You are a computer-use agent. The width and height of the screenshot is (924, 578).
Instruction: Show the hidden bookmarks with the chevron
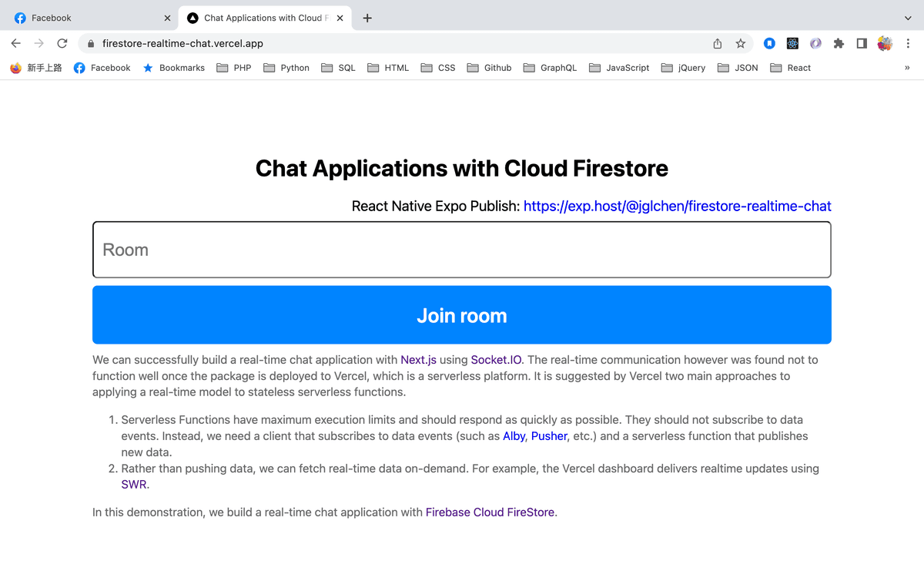[x=907, y=68]
